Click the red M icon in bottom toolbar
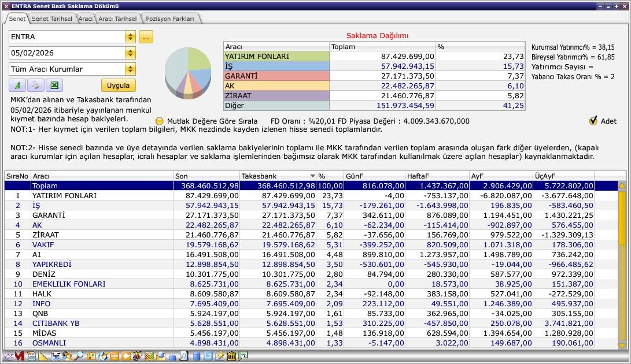 click(19, 356)
